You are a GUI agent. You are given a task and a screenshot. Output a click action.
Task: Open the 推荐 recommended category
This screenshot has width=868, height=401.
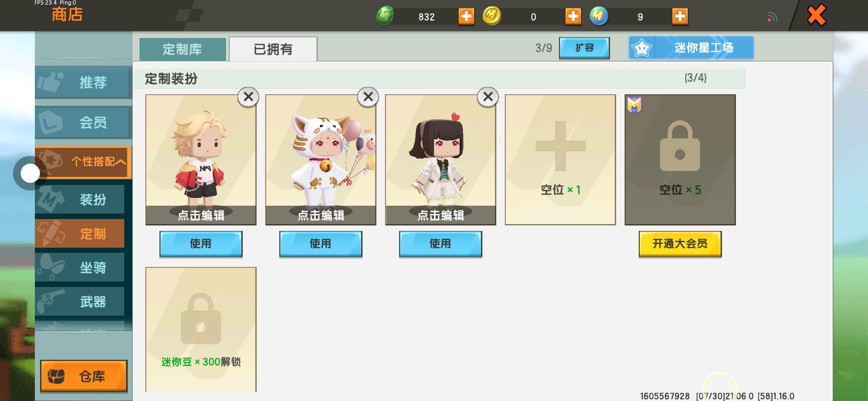click(x=83, y=82)
